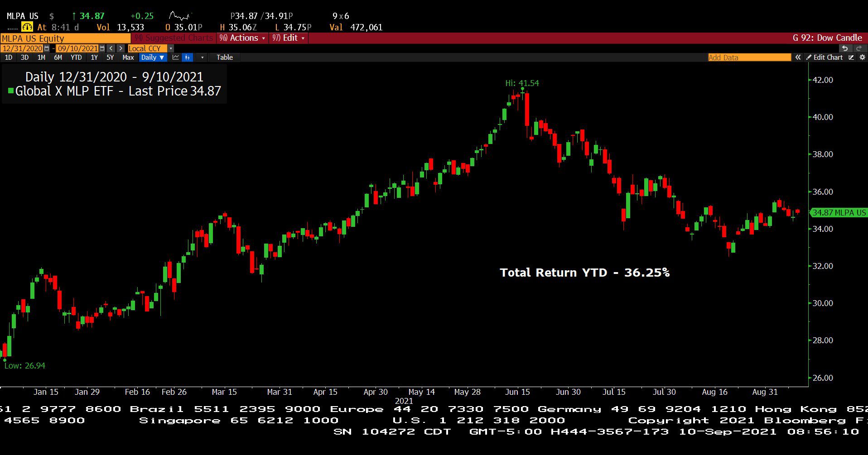Image resolution: width=868 pixels, height=455 pixels.
Task: Collapse the panel with double chevron icon
Action: point(798,57)
